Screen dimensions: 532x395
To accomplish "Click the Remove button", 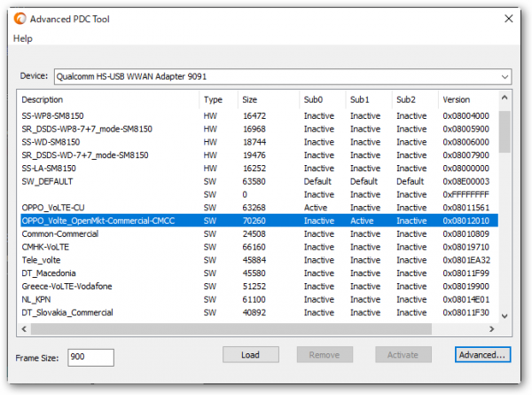I will (325, 355).
